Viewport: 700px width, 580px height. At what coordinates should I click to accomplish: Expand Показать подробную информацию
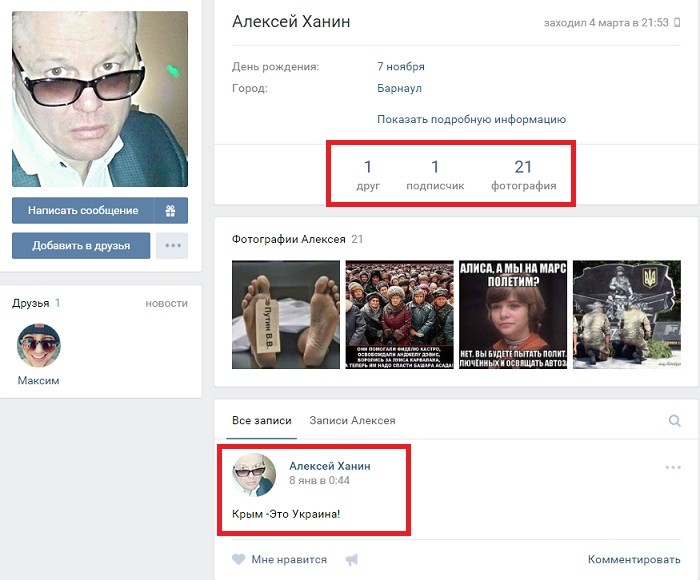[471, 119]
